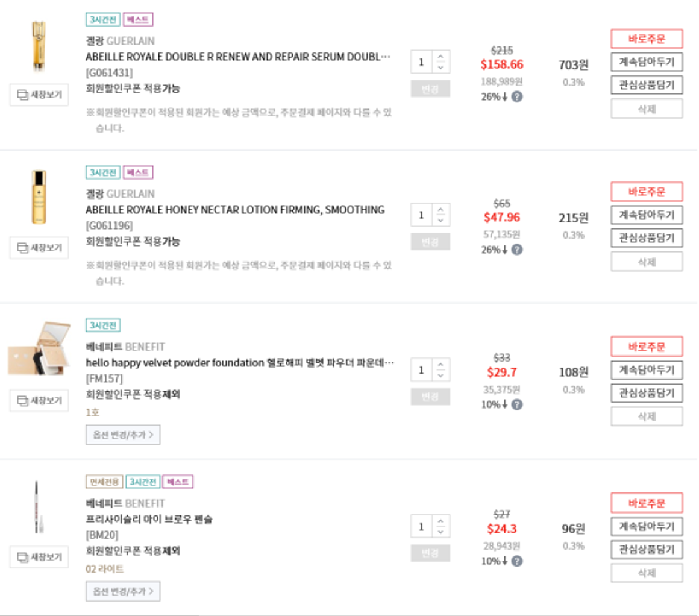
Task: Click quantity input field for Double R serum
Action: [x=422, y=62]
